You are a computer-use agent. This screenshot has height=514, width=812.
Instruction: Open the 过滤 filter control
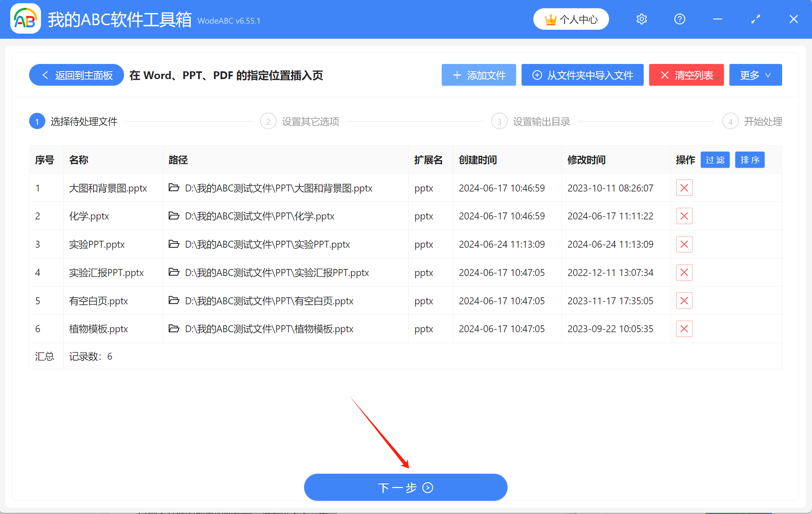point(715,159)
